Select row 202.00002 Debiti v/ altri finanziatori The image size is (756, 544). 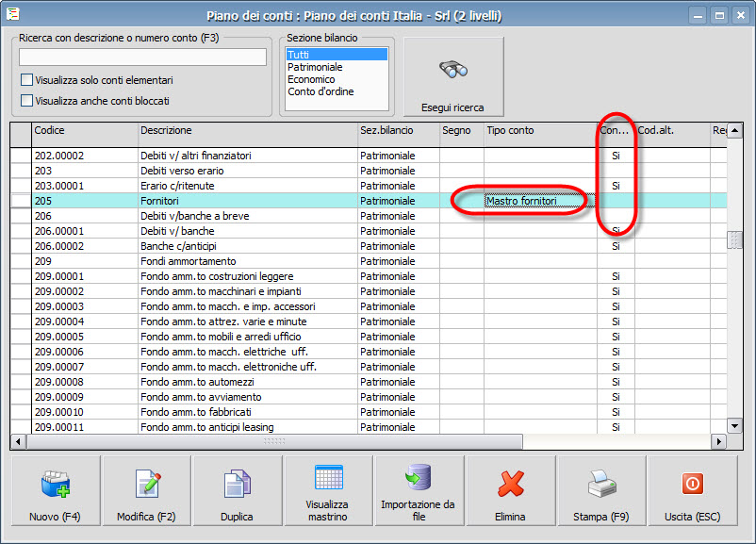click(x=369, y=156)
